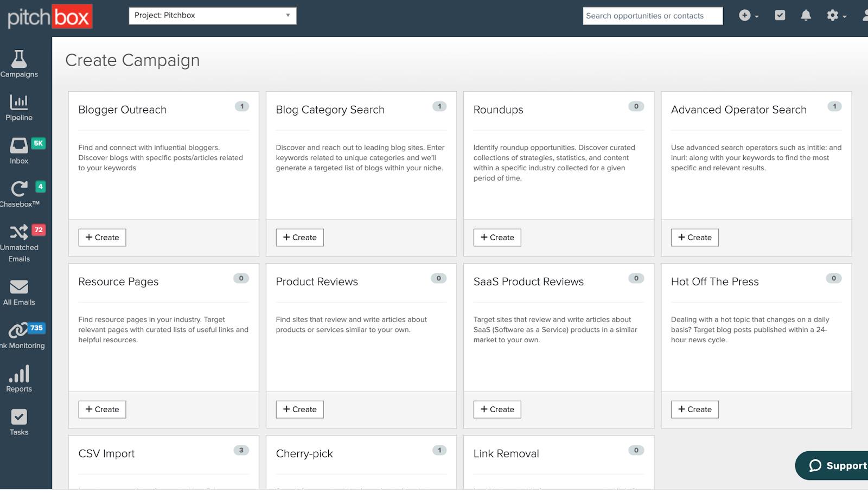Open the plus add menu in header
The width and height of the screenshot is (868, 493).
[749, 16]
